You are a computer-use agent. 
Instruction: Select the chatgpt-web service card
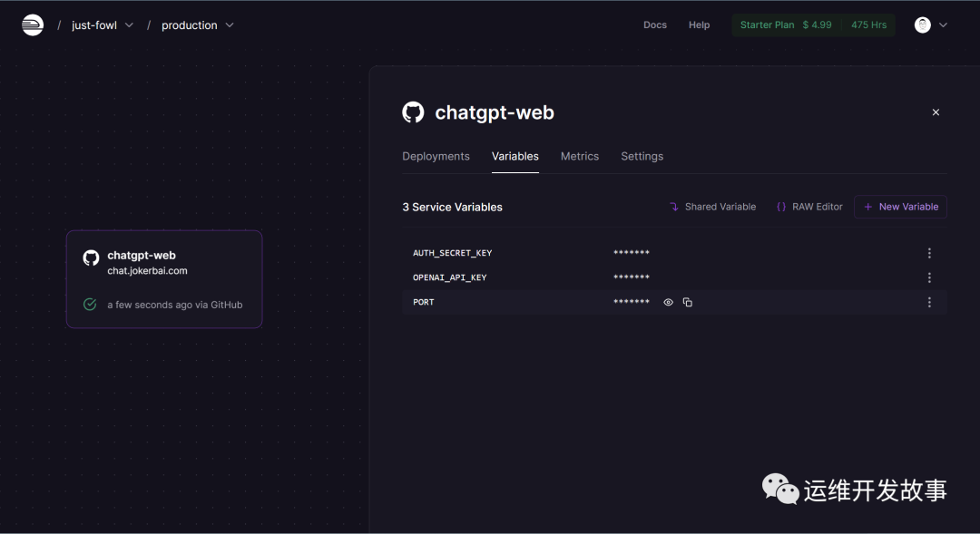point(164,279)
